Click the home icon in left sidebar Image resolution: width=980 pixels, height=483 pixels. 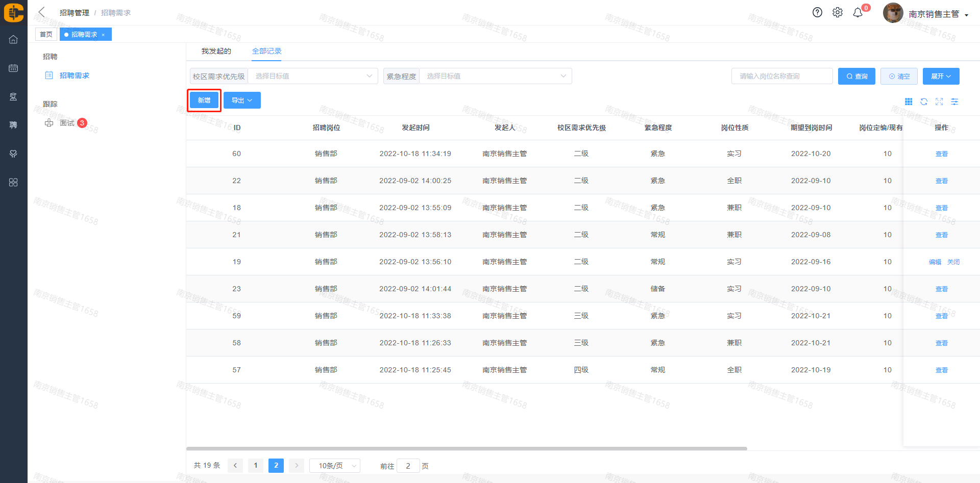coord(13,40)
